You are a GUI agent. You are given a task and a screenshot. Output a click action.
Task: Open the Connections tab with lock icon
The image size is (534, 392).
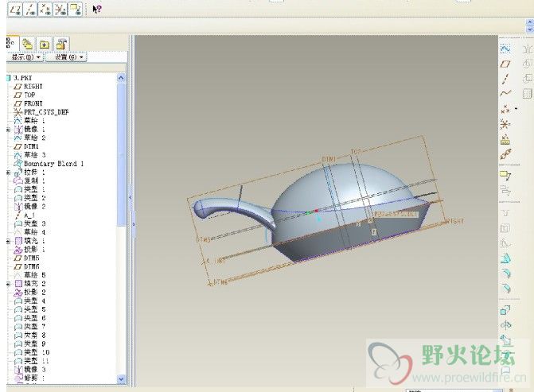pos(61,44)
